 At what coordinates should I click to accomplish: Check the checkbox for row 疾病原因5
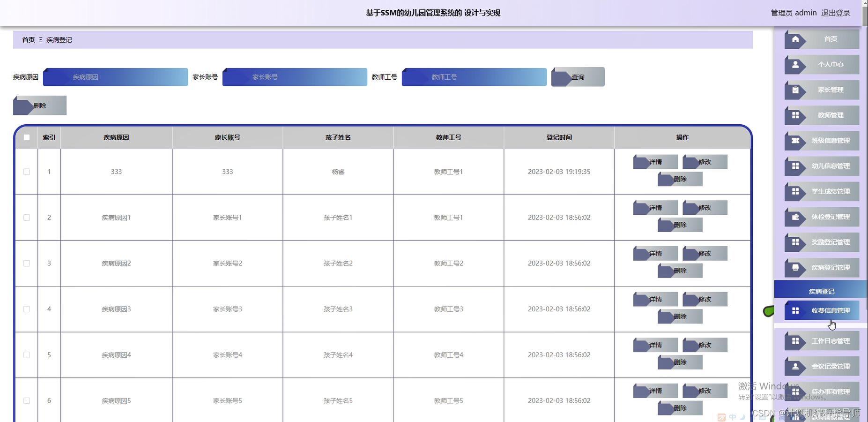tap(27, 401)
